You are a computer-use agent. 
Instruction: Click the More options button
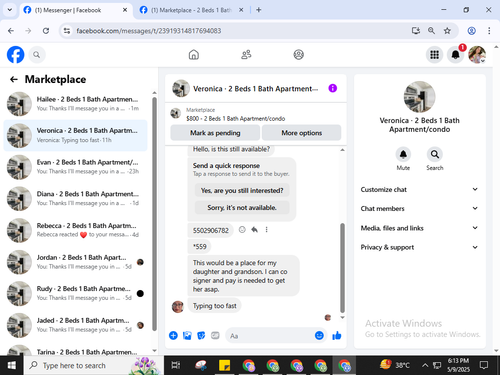(x=301, y=133)
